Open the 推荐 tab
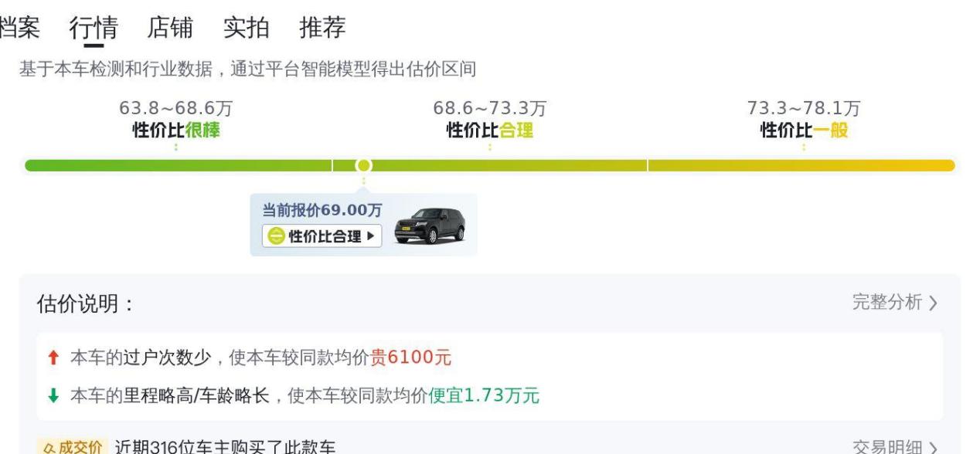This screenshot has width=980, height=454. tap(322, 28)
